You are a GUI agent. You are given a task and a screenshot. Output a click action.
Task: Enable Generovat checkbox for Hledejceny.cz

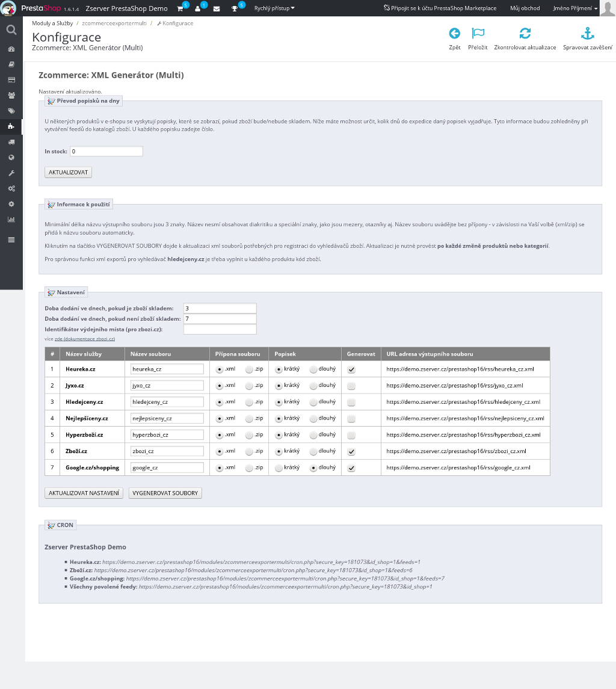click(351, 402)
